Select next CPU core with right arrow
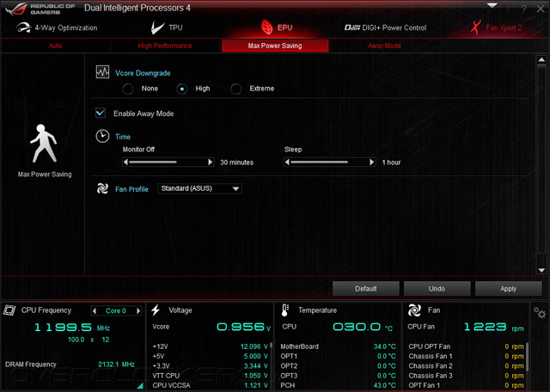Image resolution: width=550 pixels, height=392 pixels. pos(138,310)
